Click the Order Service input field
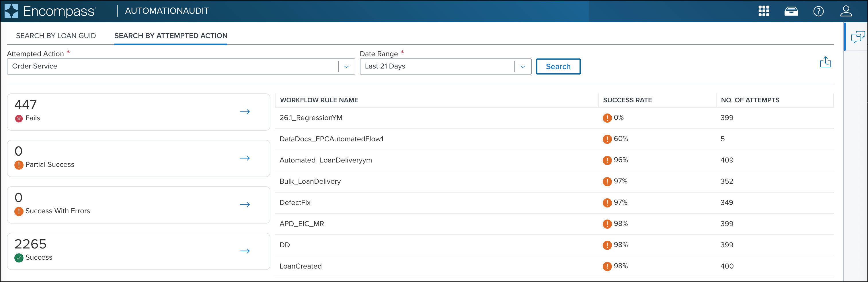This screenshot has height=282, width=868. coord(172,67)
